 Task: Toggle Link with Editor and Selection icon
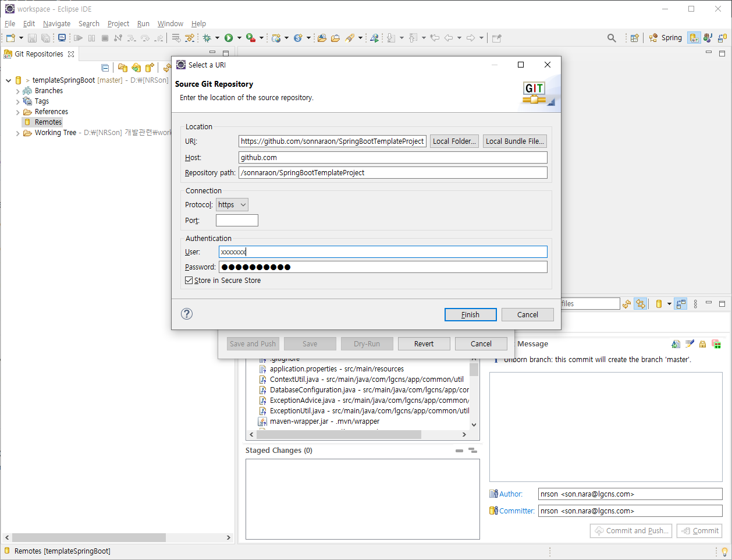pyautogui.click(x=641, y=304)
